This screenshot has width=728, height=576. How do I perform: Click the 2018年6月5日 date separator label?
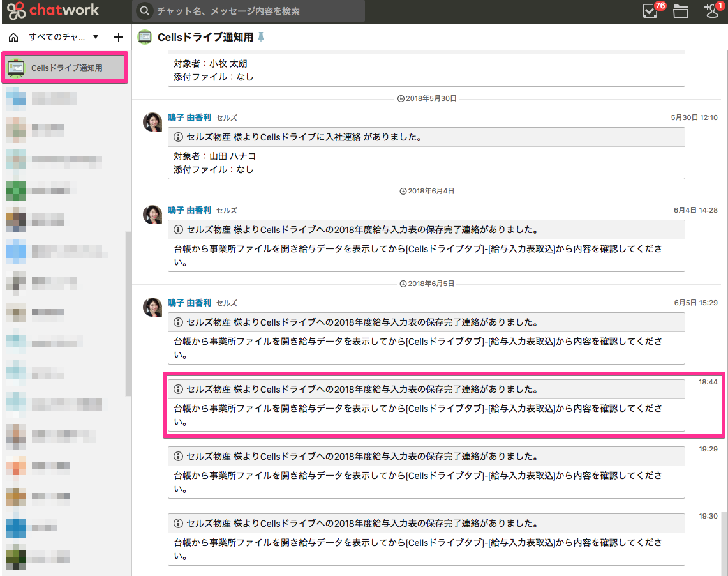point(431,284)
